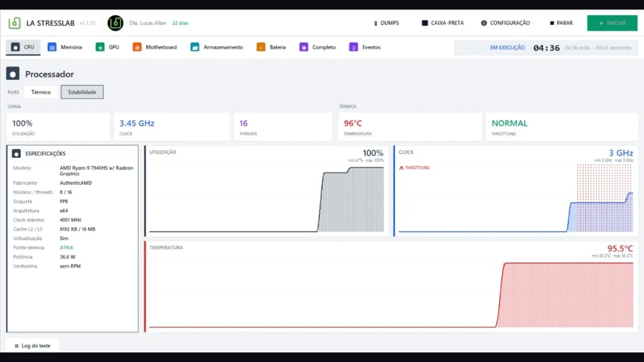This screenshot has height=362, width=644.
Task: Click the x64 architecture value
Action: (63, 211)
